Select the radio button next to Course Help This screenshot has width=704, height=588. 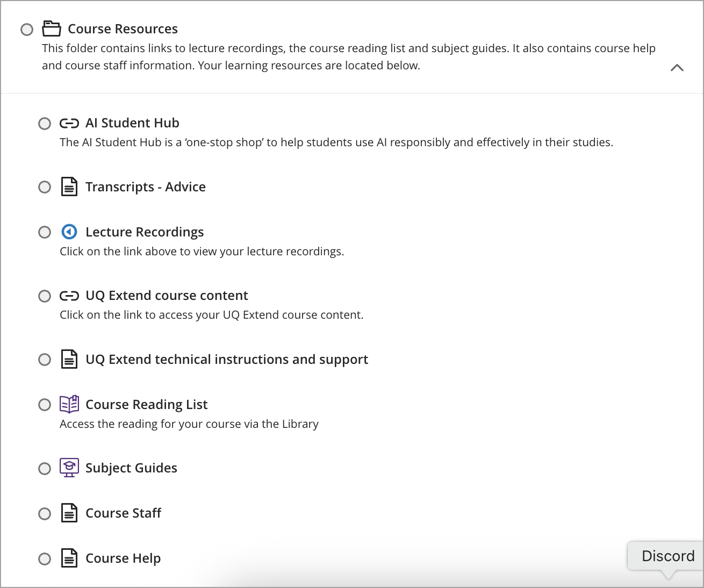coord(45,559)
